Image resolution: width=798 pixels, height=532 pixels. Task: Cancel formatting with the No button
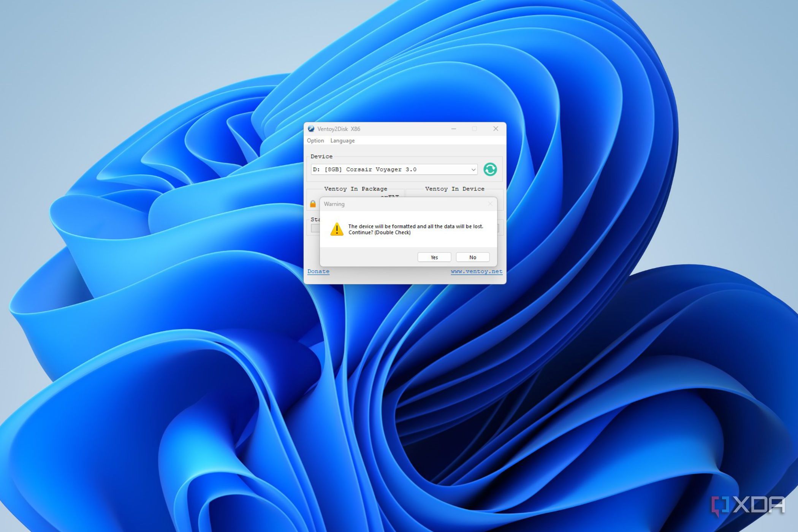(472, 257)
